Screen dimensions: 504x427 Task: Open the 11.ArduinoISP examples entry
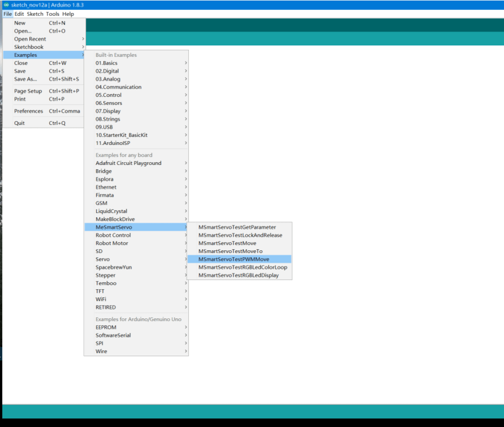(x=136, y=143)
